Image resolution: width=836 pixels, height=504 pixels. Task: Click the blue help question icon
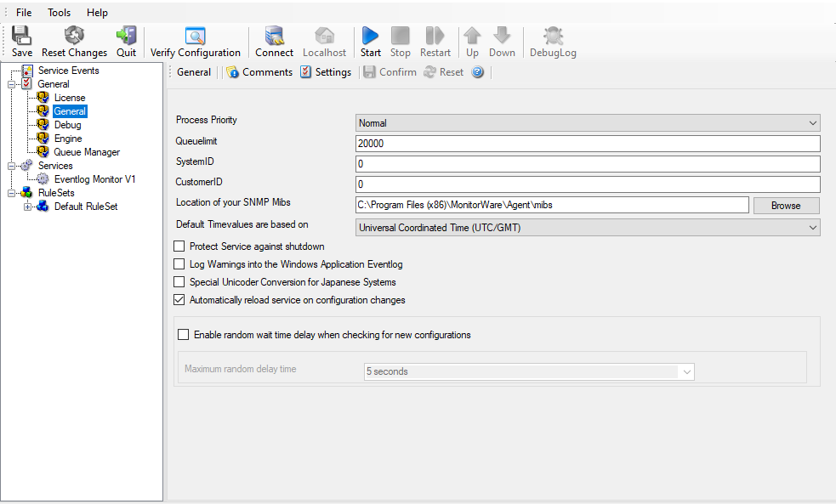click(478, 72)
